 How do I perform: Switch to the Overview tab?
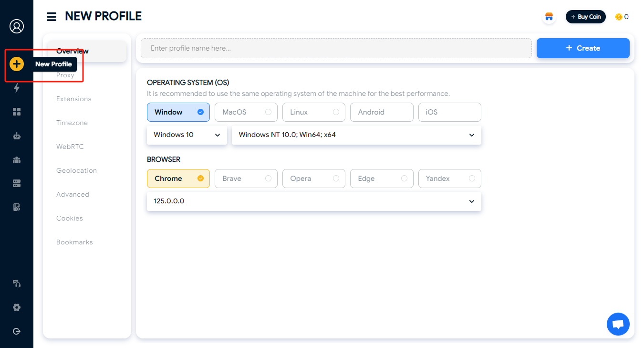pos(87,51)
